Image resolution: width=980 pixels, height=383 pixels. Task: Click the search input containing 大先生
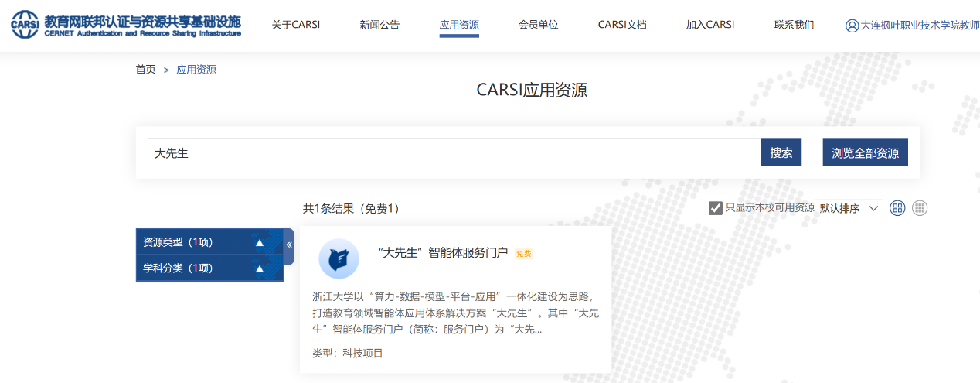[454, 153]
